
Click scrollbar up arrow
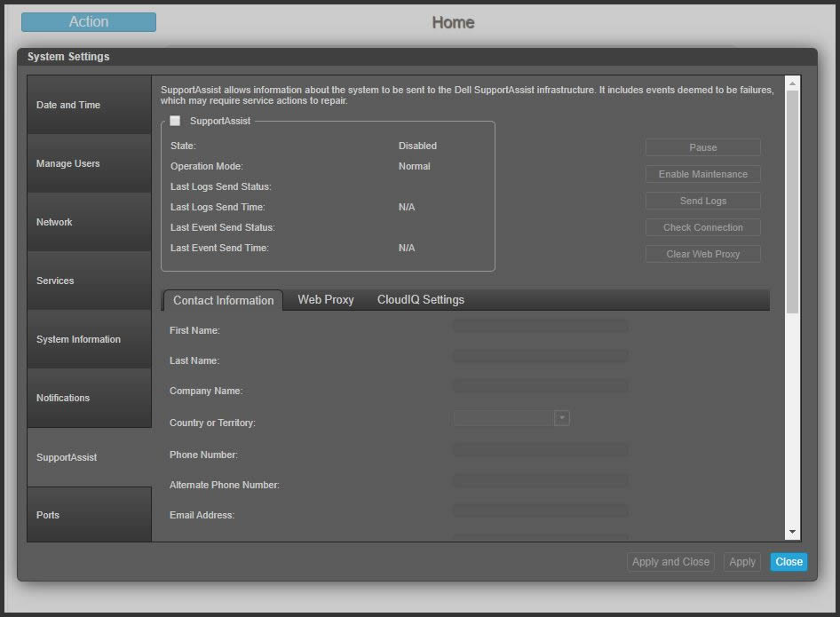pos(792,83)
